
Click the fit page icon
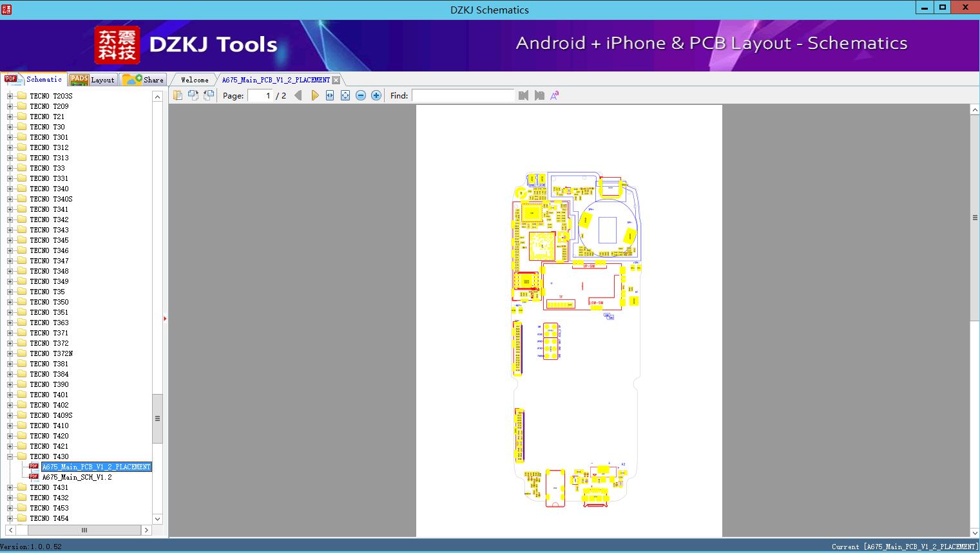click(x=345, y=95)
